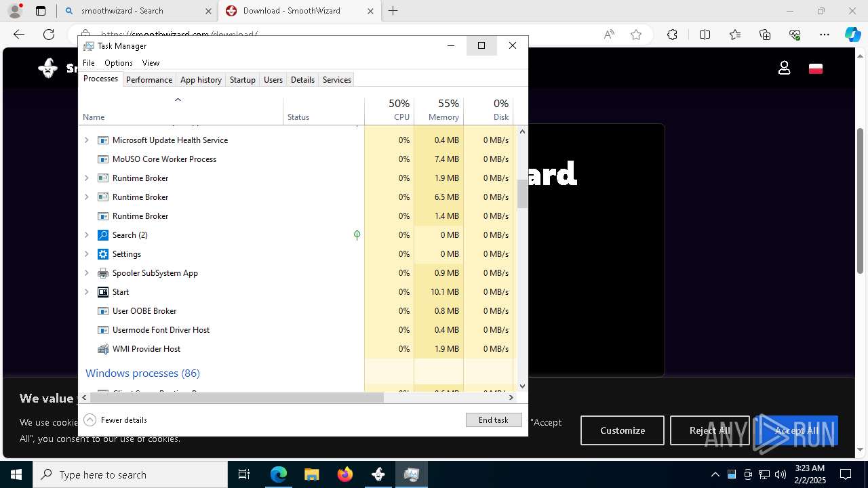The width and height of the screenshot is (868, 488).
Task: Open Firefox from the taskbar
Action: (x=345, y=474)
